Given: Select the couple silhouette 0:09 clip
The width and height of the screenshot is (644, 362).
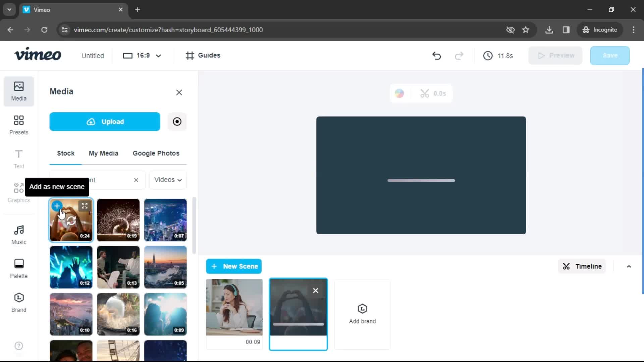Looking at the screenshot, I should (x=165, y=314).
